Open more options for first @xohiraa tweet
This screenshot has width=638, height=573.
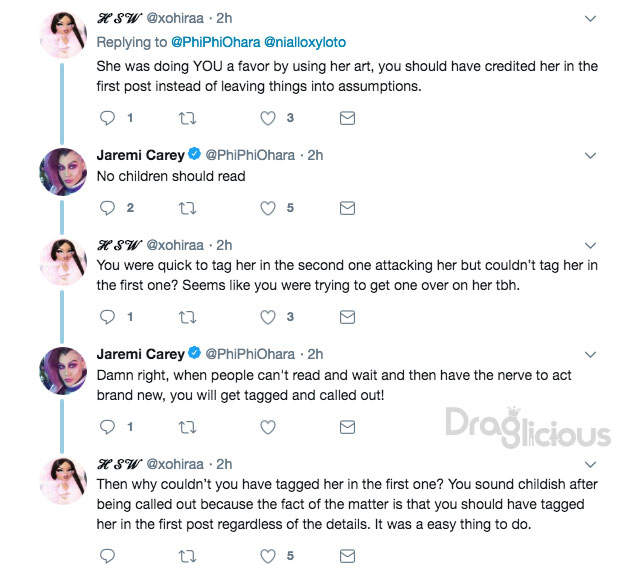pyautogui.click(x=590, y=19)
